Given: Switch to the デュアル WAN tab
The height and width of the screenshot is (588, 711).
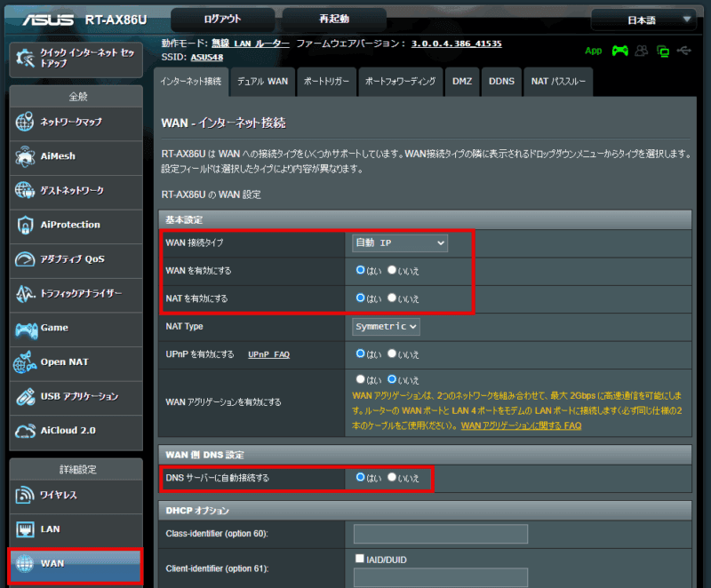Looking at the screenshot, I should pyautogui.click(x=261, y=82).
